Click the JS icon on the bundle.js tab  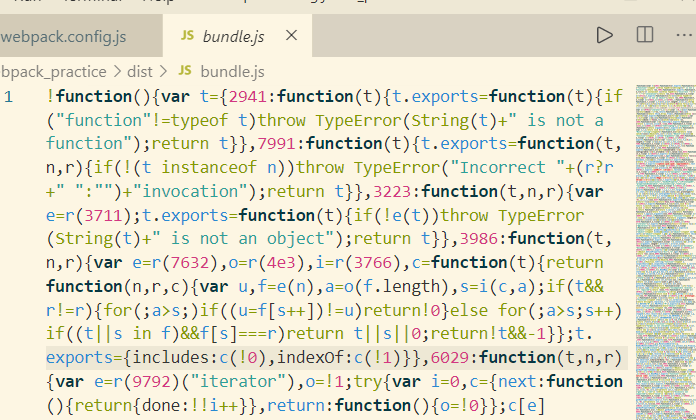[187, 36]
